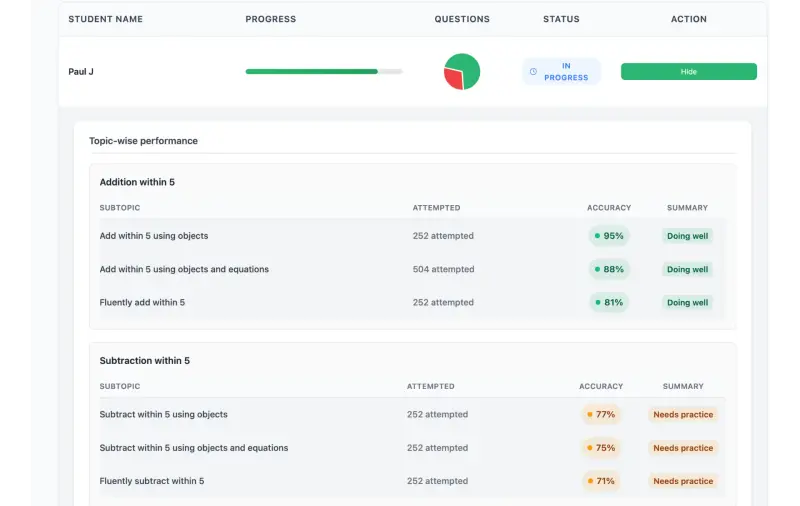Click Summary header in Subtraction table

pyautogui.click(x=683, y=386)
